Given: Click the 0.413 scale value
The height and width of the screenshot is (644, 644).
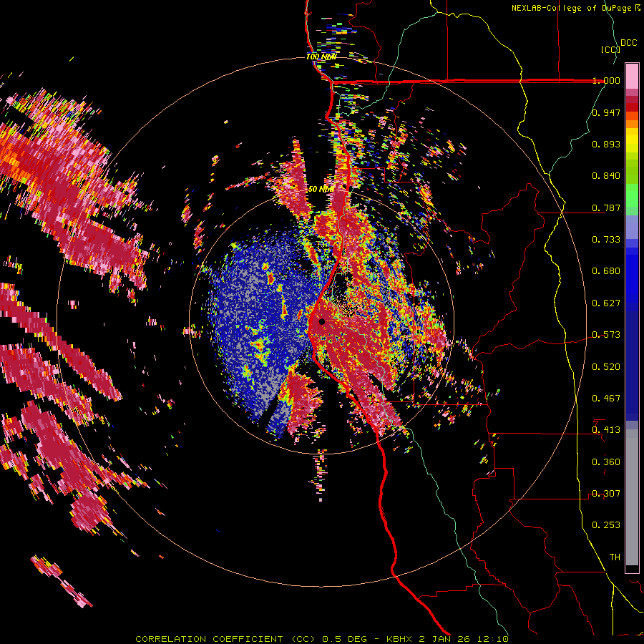Looking at the screenshot, I should coord(606,430).
